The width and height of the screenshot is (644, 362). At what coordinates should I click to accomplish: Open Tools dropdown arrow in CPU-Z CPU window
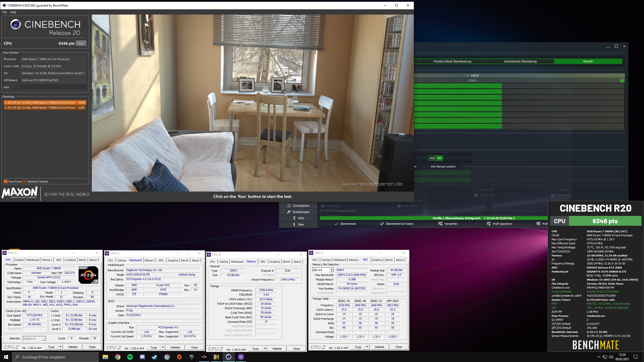[60, 347]
